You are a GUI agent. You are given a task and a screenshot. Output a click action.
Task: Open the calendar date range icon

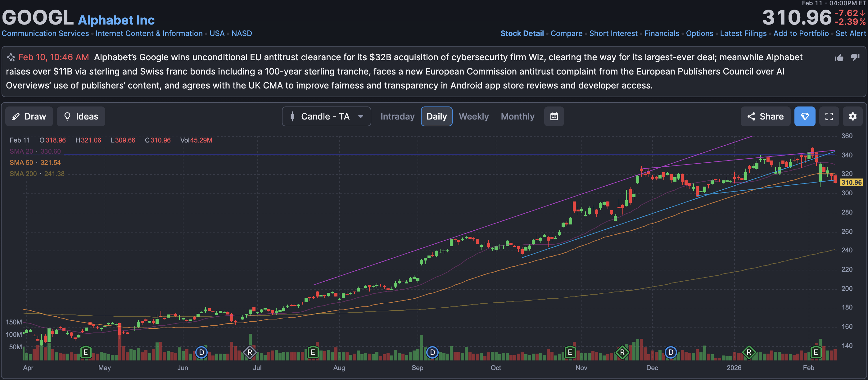(x=554, y=116)
